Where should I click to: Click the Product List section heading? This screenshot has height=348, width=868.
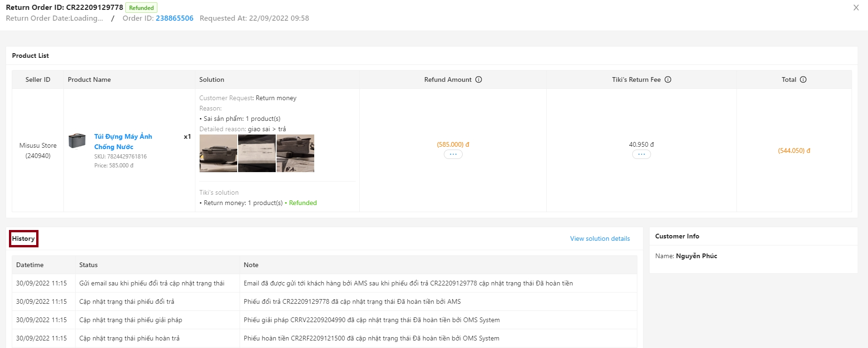[x=31, y=55]
